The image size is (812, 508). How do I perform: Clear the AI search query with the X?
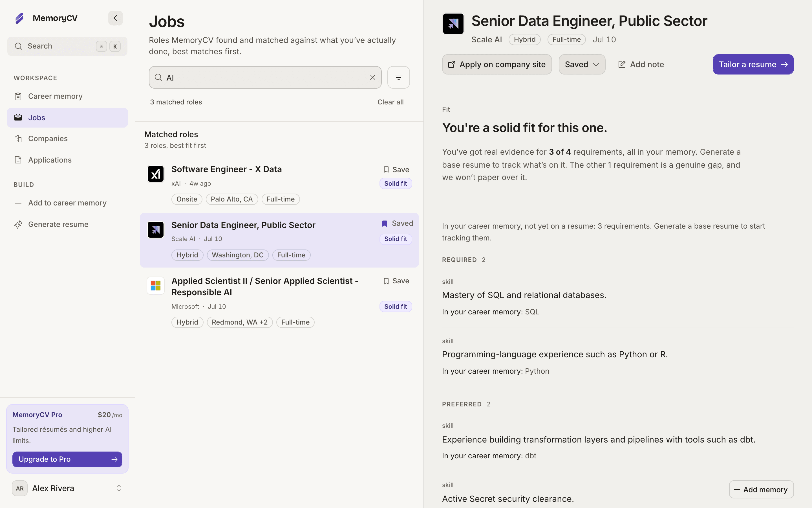click(x=372, y=77)
